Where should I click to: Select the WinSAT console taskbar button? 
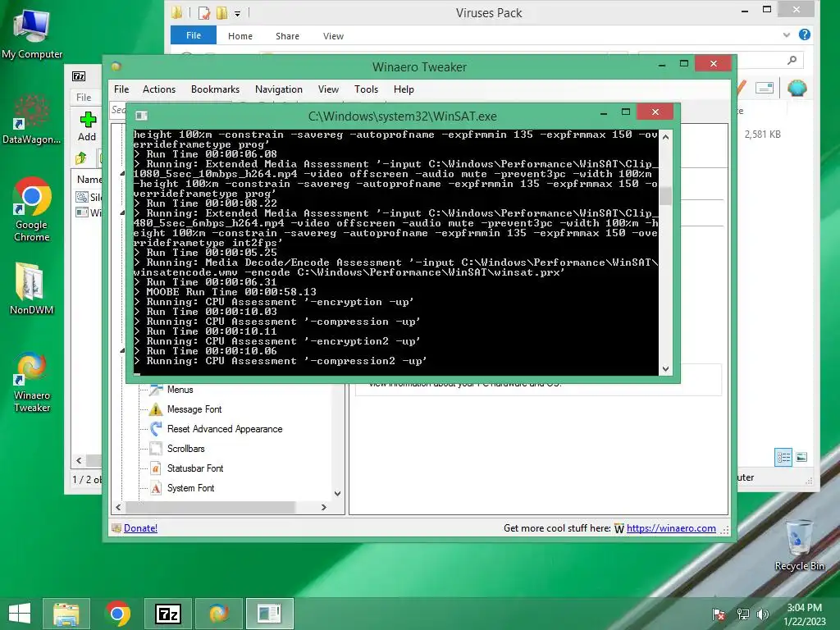[x=269, y=614]
